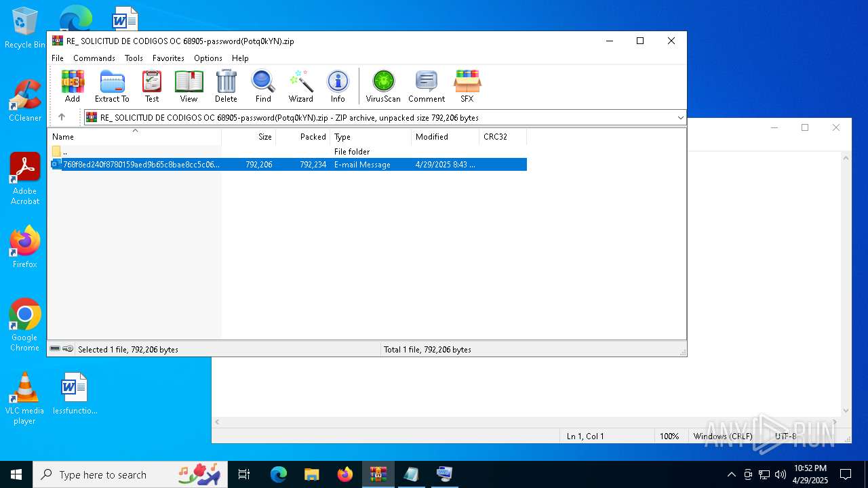The height and width of the screenshot is (488, 868).
Task: Open VLC media player desktop shortcut
Action: (25, 399)
